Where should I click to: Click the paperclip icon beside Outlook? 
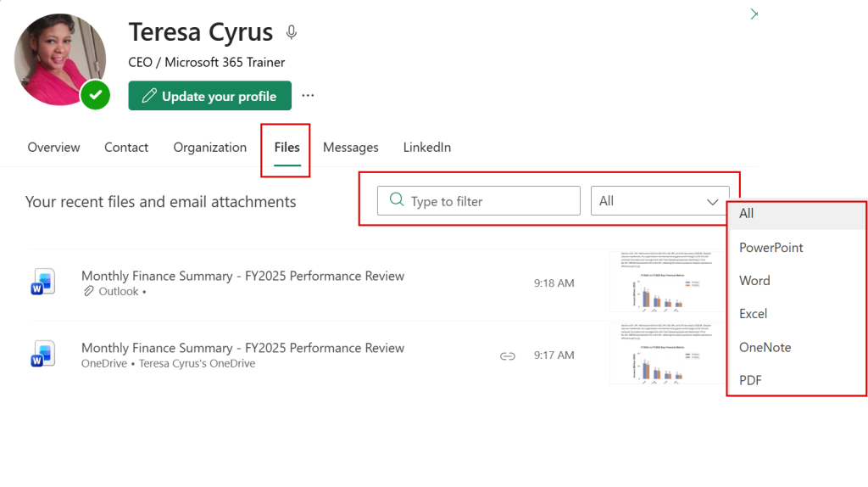point(88,291)
